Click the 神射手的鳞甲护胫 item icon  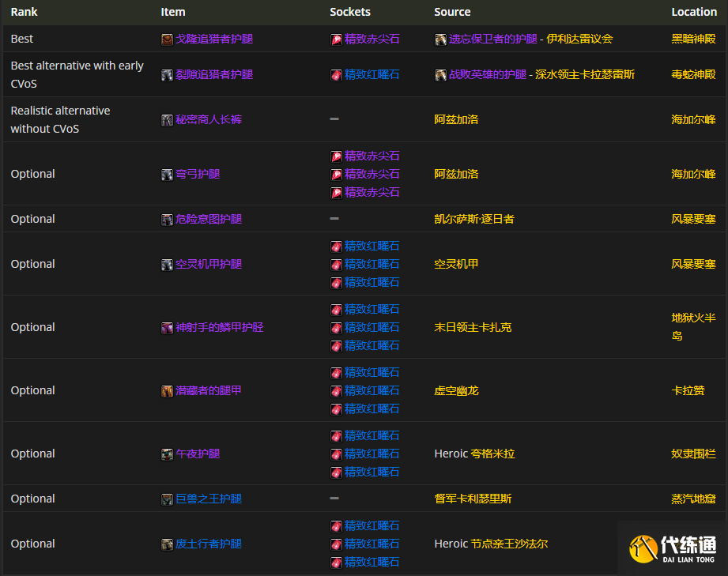167,327
